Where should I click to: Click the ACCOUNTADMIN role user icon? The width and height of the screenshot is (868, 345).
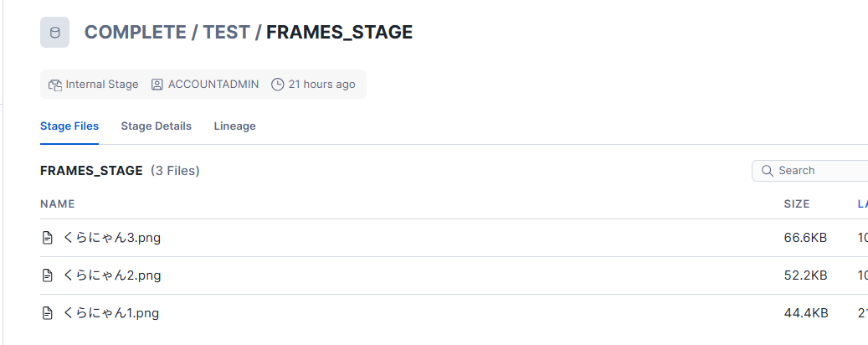[157, 85]
